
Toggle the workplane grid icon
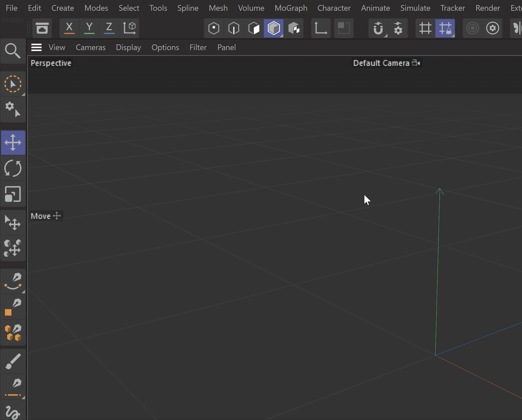(x=425, y=28)
